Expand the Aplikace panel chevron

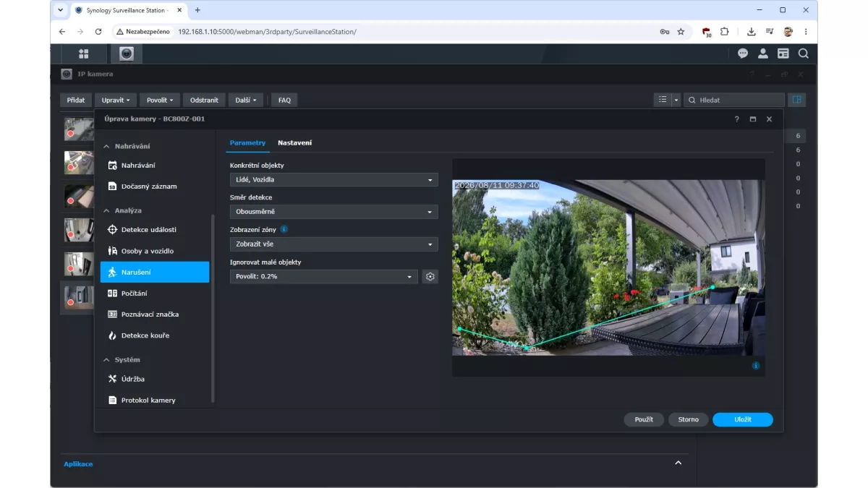pyautogui.click(x=678, y=463)
